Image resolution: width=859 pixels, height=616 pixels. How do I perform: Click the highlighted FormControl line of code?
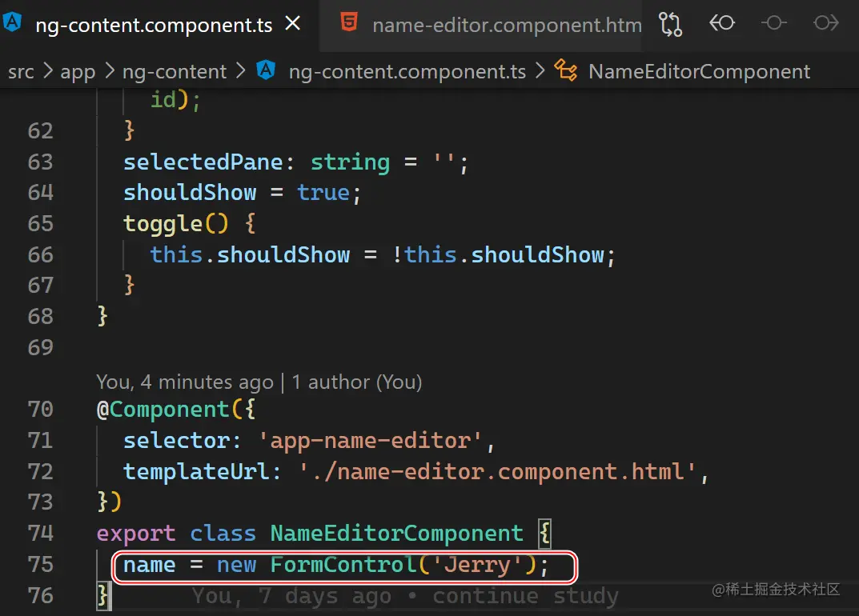tap(343, 565)
